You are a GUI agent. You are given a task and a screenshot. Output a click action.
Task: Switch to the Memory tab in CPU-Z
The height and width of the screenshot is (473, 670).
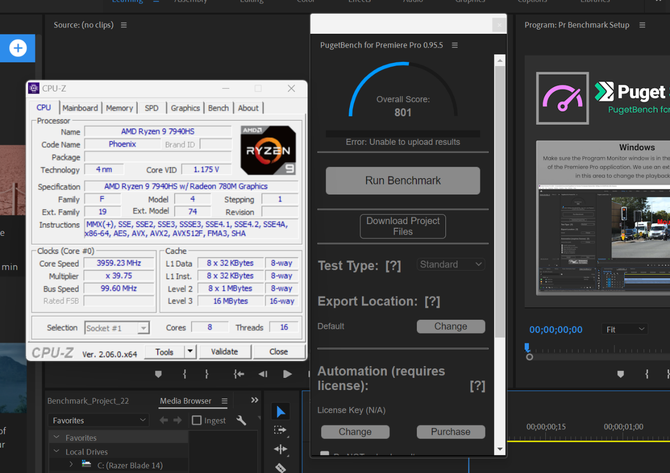119,108
